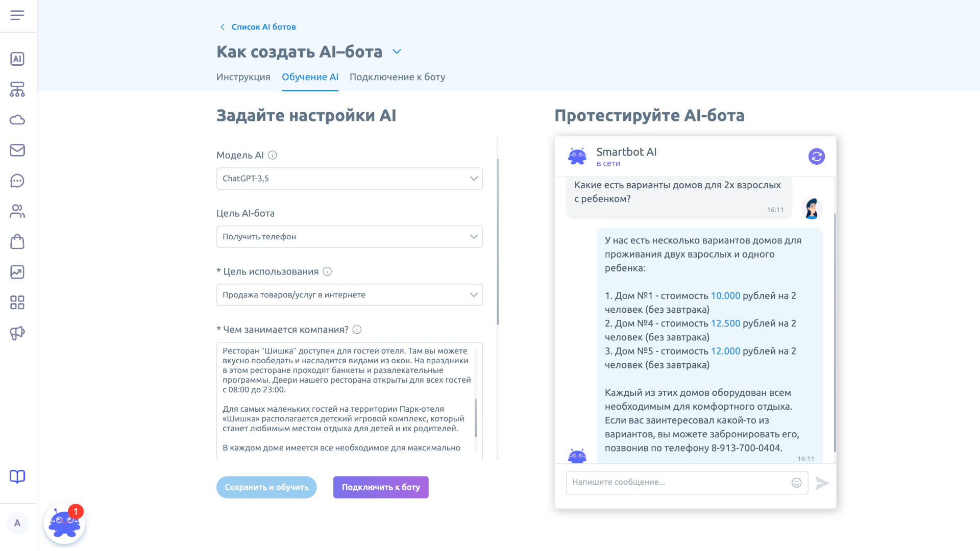Viewport: 980px width, 551px height.
Task: Open the megaphone broadcasts sidebar icon
Action: point(17,333)
